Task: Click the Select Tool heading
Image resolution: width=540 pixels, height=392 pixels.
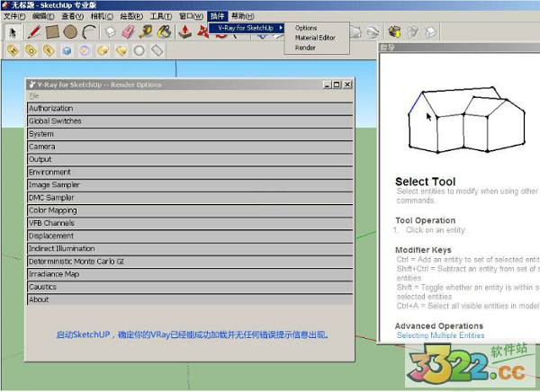Action: pyautogui.click(x=426, y=182)
